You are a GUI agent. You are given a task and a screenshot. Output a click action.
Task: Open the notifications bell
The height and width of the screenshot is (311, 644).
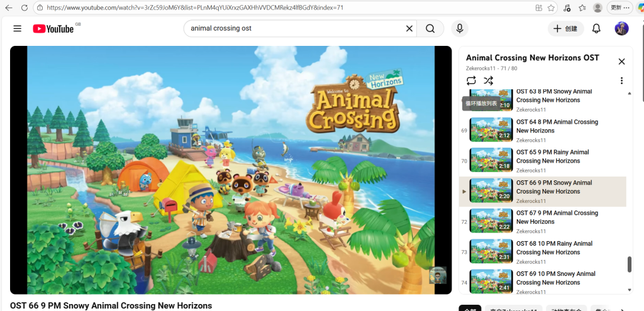[596, 28]
